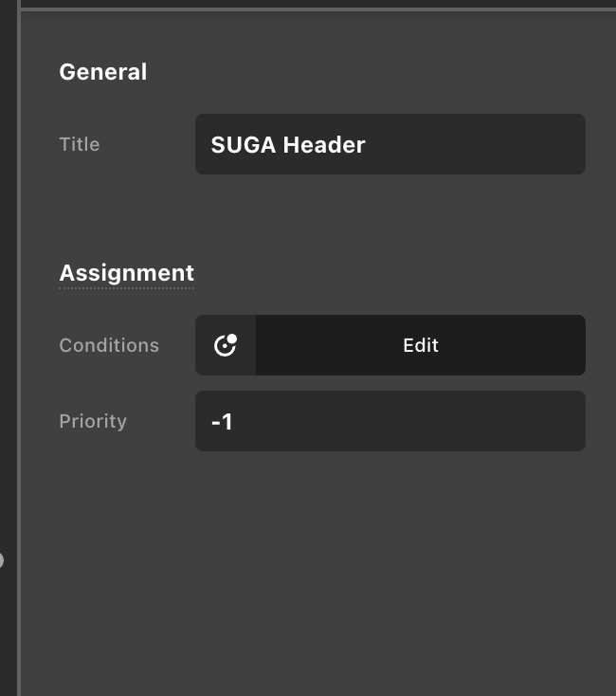Click the Title field label
The height and width of the screenshot is (696, 616).
[80, 144]
